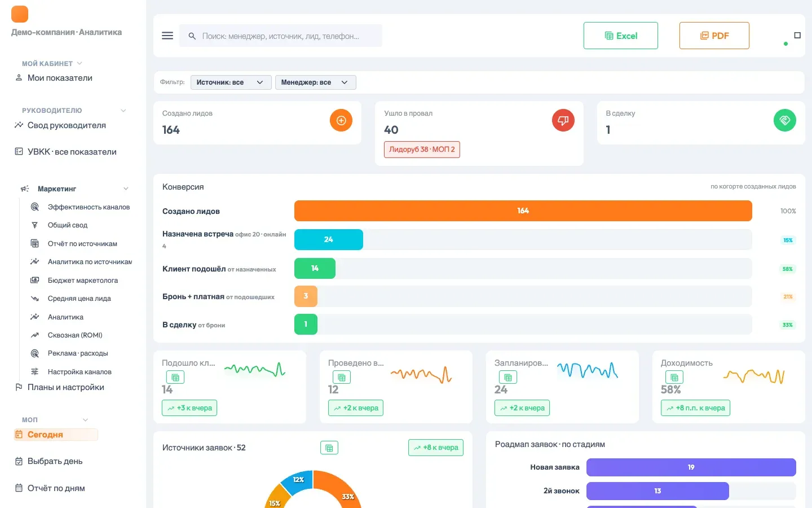Screen dimensions: 812x508
Task: Open Настройка каналов
Action: (x=72, y=372)
